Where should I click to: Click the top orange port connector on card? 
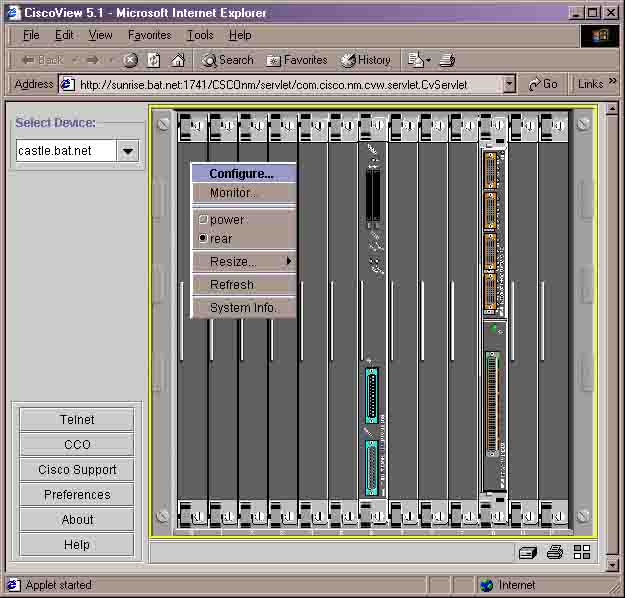pyautogui.click(x=490, y=170)
